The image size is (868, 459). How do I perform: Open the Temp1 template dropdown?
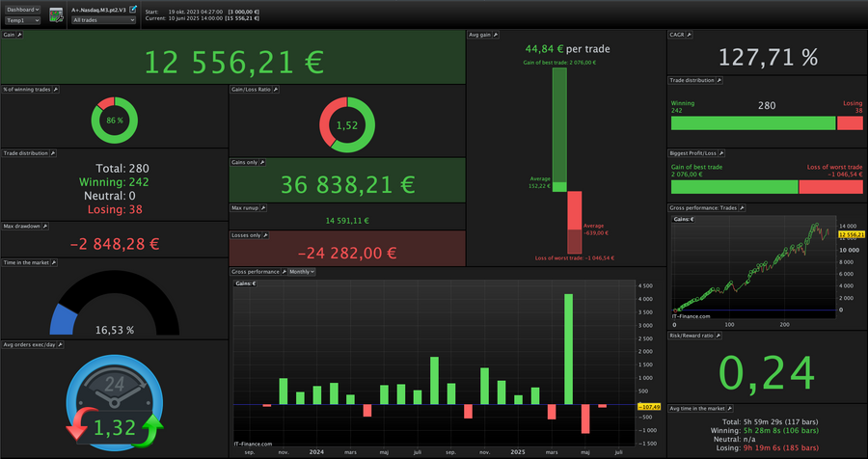point(23,20)
